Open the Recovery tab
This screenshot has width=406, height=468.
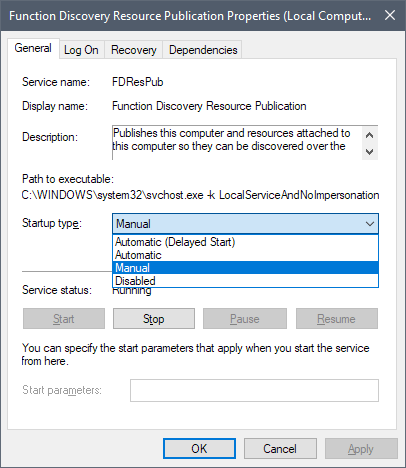134,50
